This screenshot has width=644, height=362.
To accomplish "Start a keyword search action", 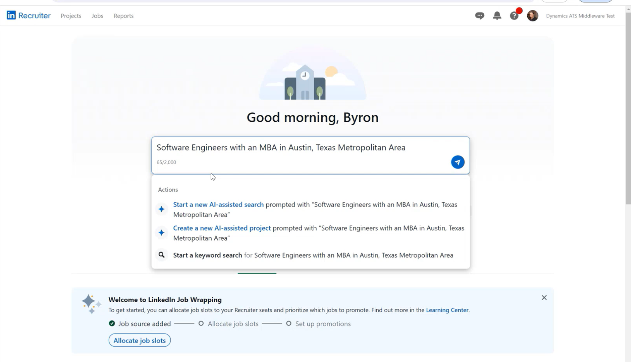I will (207, 255).
